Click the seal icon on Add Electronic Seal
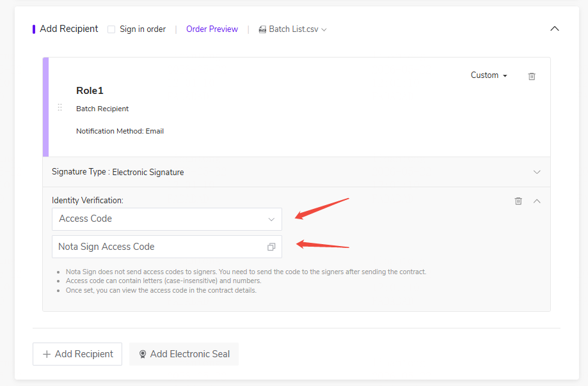Image resolution: width=588 pixels, height=386 pixels. tap(143, 354)
